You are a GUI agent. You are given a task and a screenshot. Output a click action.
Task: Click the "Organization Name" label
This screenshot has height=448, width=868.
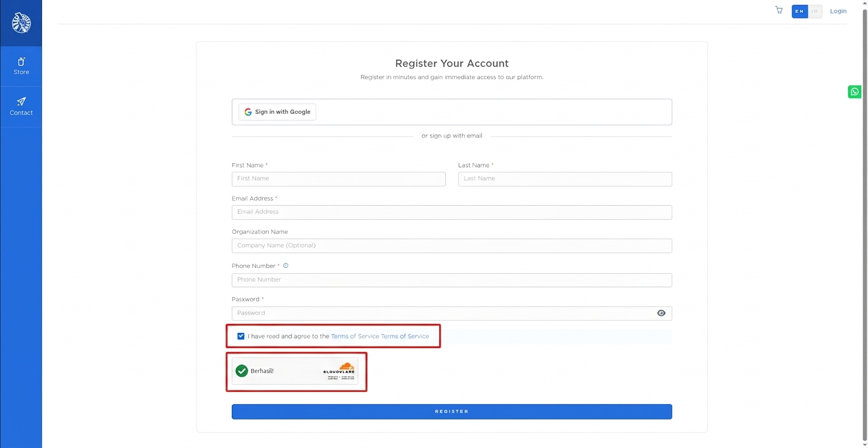pyautogui.click(x=260, y=232)
